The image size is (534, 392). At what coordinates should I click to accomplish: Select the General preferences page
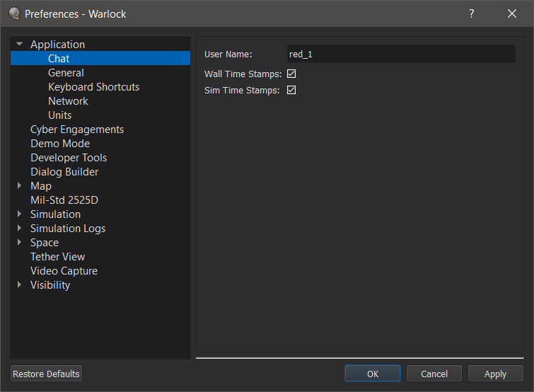[x=66, y=73]
